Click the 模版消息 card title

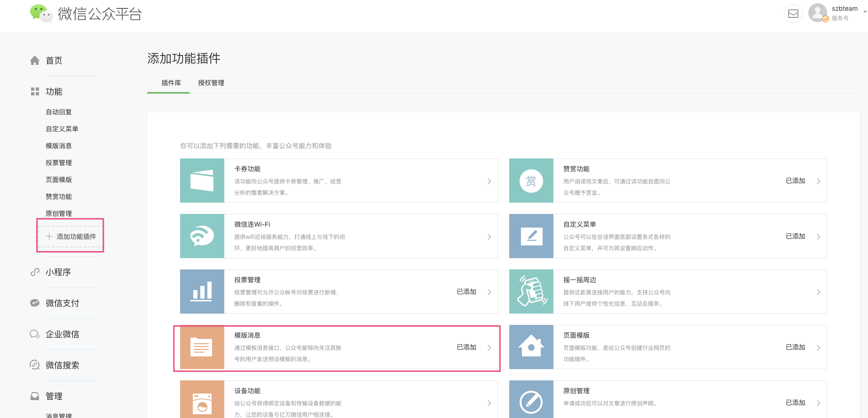[247, 335]
